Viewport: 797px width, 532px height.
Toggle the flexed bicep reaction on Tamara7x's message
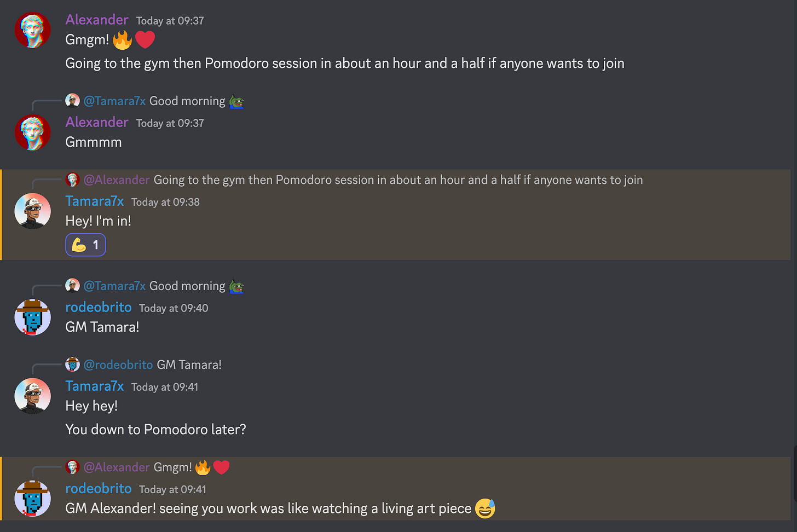coord(85,245)
